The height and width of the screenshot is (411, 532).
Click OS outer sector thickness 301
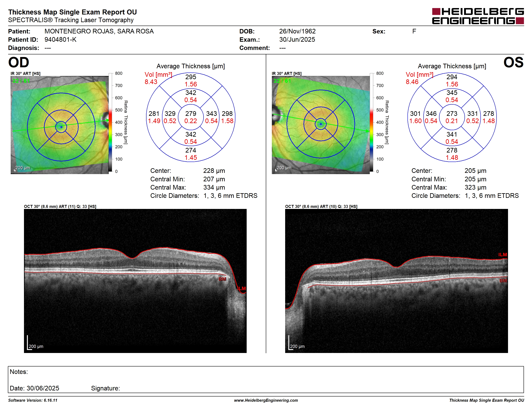click(415, 114)
